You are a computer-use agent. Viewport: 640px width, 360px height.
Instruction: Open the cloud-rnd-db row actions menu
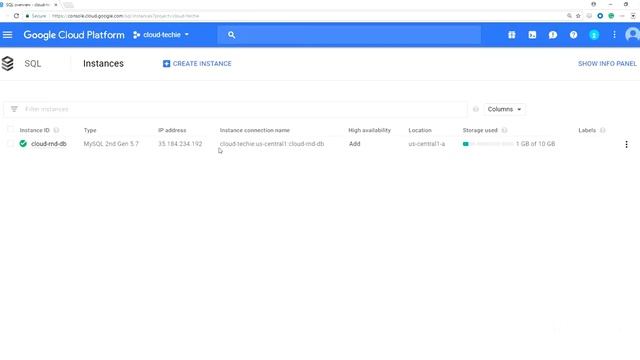(x=627, y=144)
